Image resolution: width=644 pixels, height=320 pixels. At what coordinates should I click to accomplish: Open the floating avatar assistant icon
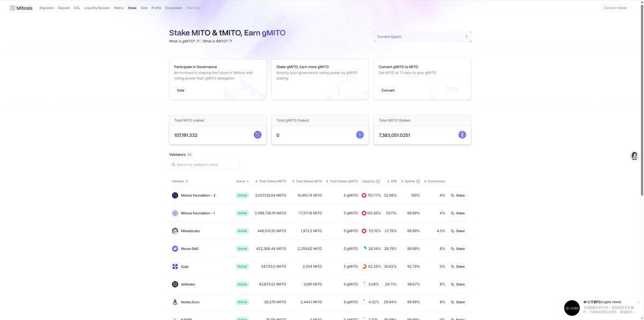634,156
